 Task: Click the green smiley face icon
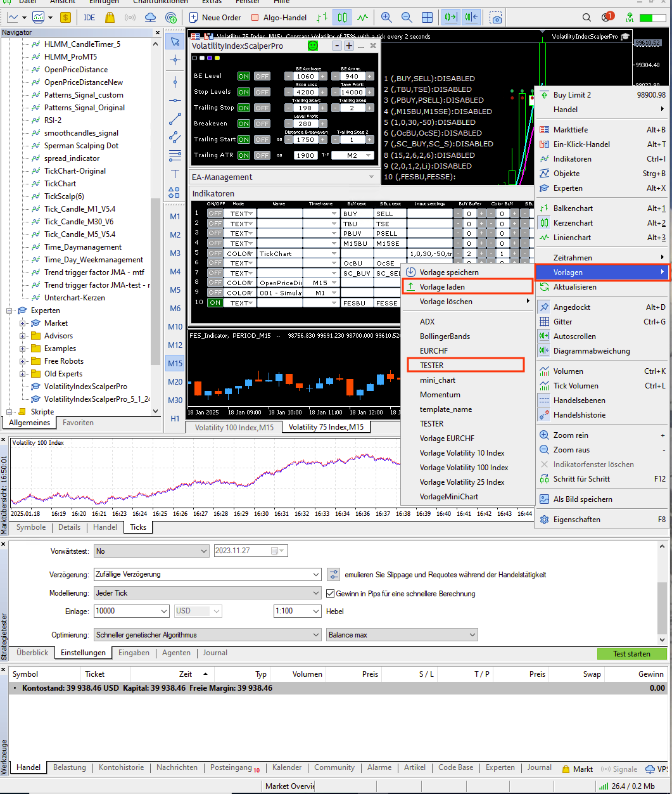tap(313, 46)
